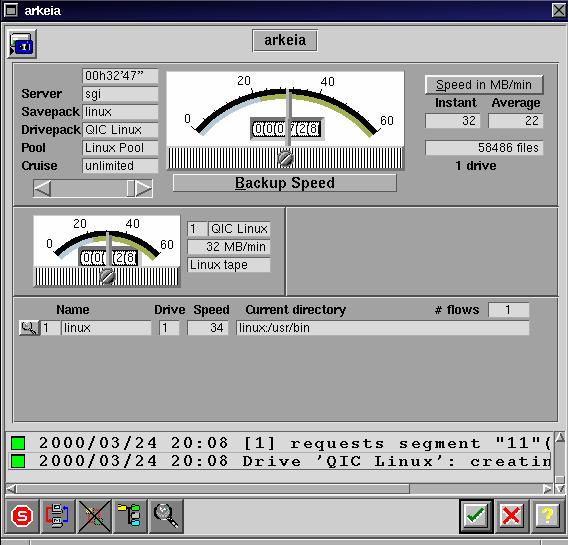Click the magnifier next to linux flow
This screenshot has width=568, height=545.
click(29, 328)
